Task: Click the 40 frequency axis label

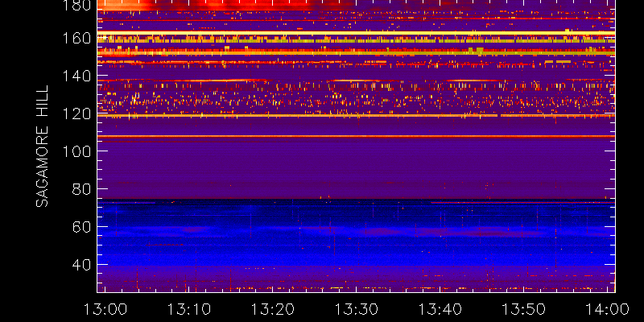Action: pos(81,265)
